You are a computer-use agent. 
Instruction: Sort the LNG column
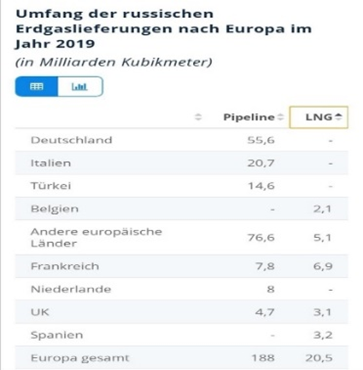click(318, 117)
